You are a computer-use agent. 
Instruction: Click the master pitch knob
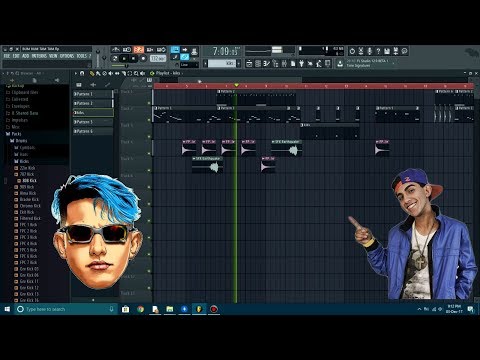click(x=104, y=58)
